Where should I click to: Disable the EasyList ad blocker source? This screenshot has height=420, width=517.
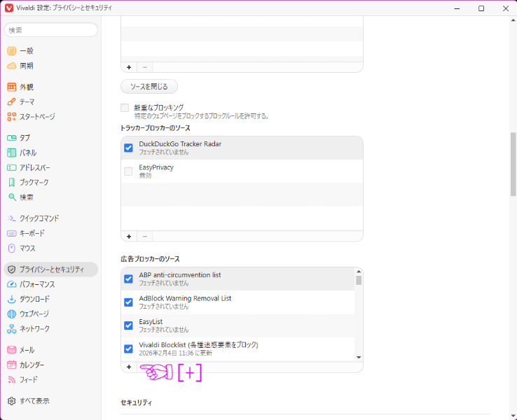click(128, 325)
